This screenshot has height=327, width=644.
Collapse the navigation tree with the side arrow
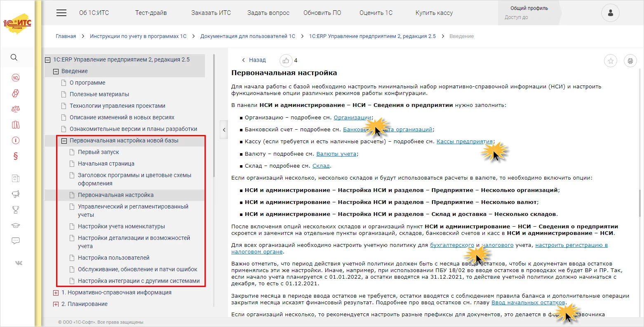click(x=224, y=130)
